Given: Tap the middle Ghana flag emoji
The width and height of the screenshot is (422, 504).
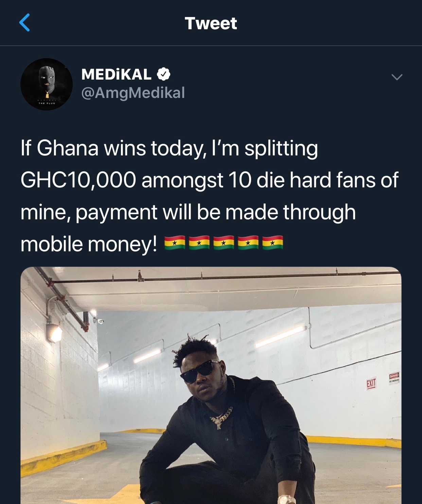Looking at the screenshot, I should (x=224, y=243).
